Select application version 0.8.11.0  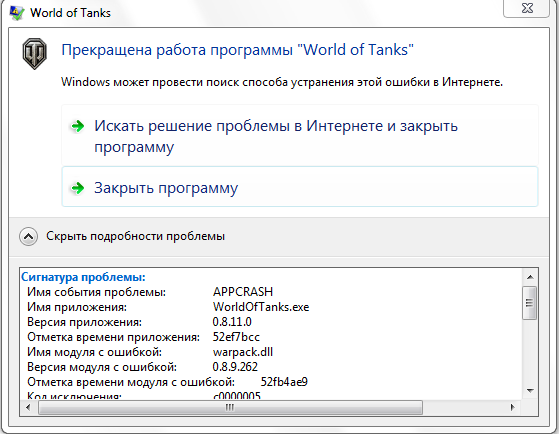pos(232,322)
